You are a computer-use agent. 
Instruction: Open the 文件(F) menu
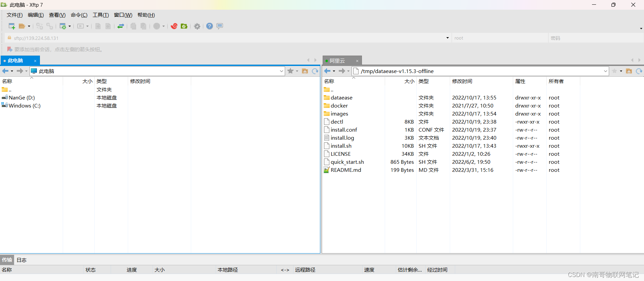[15, 15]
